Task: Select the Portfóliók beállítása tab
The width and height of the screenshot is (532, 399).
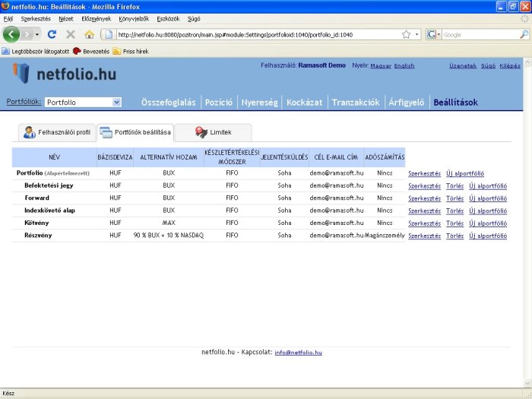Action: tap(135, 132)
